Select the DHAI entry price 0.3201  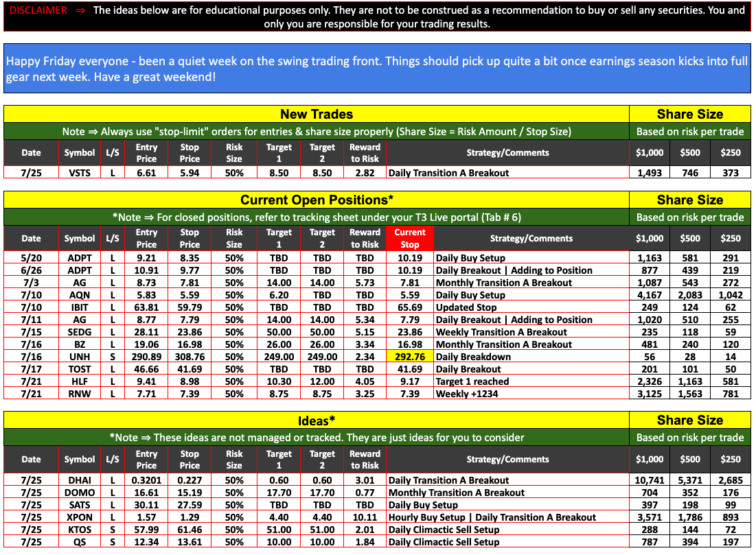point(146,480)
